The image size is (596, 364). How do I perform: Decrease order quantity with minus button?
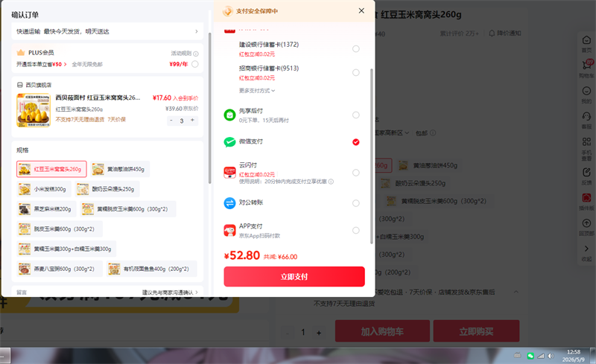click(171, 121)
